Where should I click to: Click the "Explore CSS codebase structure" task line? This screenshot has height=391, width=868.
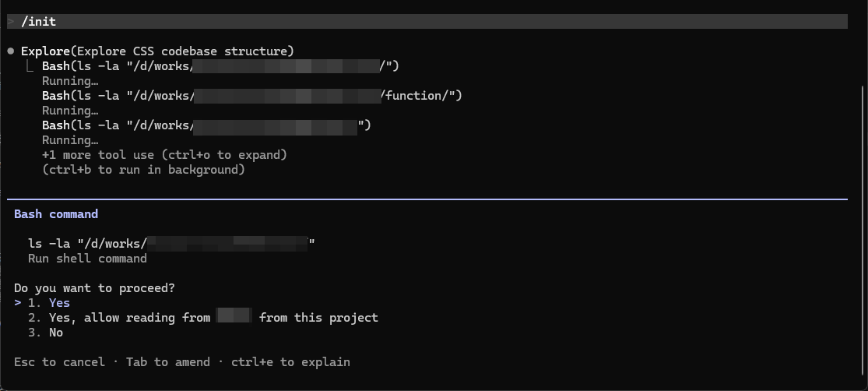click(157, 51)
